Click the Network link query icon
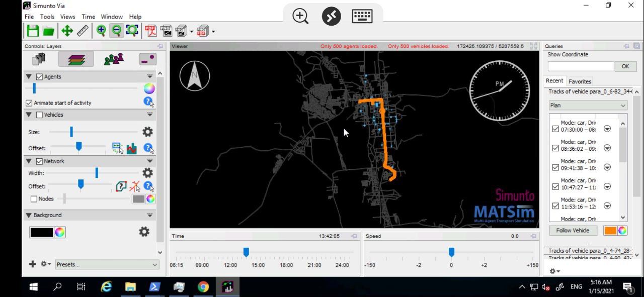Viewport: 644px width, 297px height. click(121, 186)
